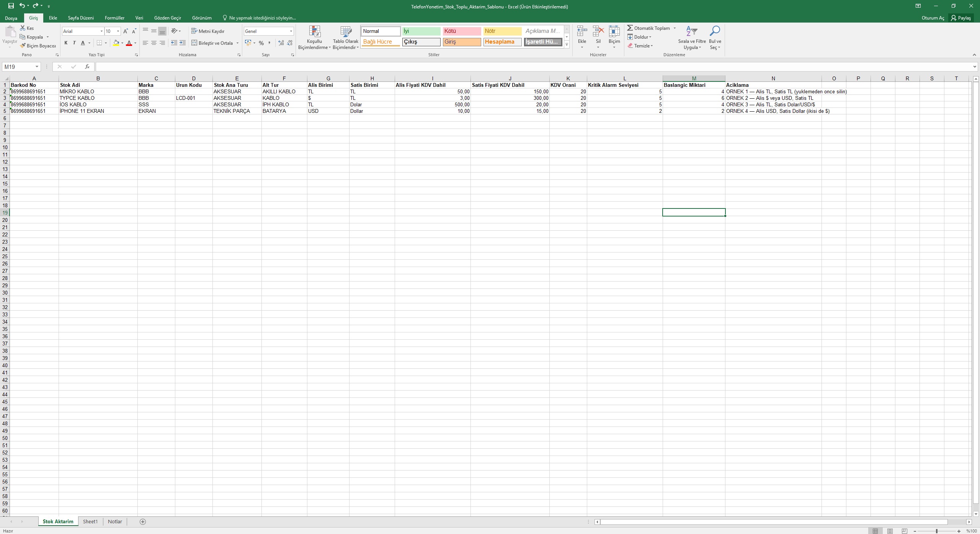The width and height of the screenshot is (980, 534).
Task: Click the Yapıştır paste icon
Action: pyautogui.click(x=10, y=32)
